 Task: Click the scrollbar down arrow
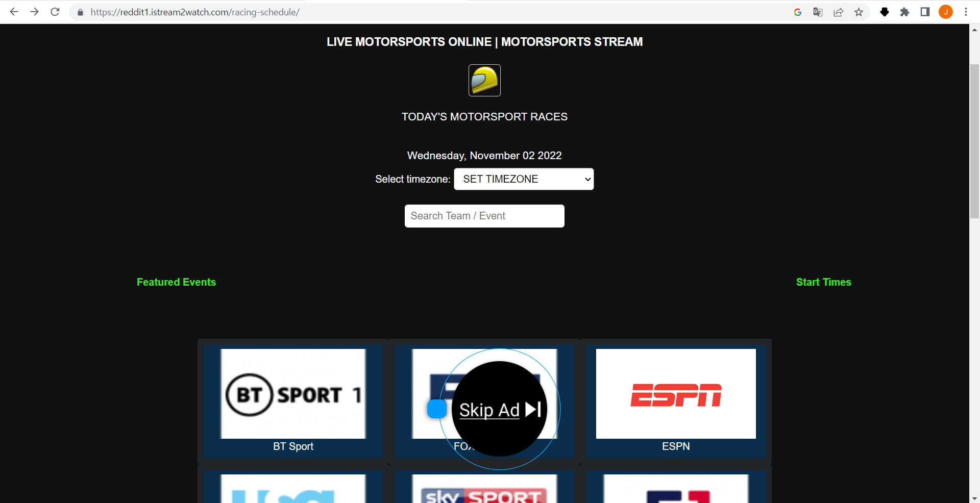tap(974, 498)
